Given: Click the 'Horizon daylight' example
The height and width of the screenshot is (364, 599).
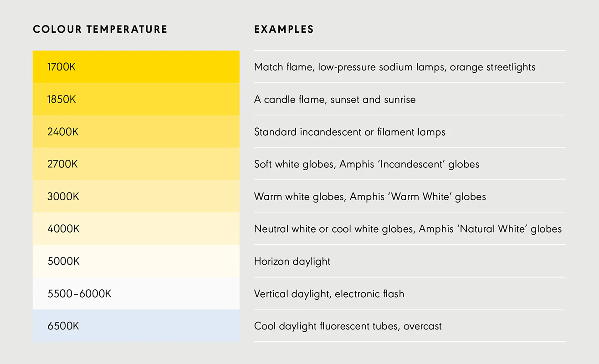Looking at the screenshot, I should tap(292, 262).
